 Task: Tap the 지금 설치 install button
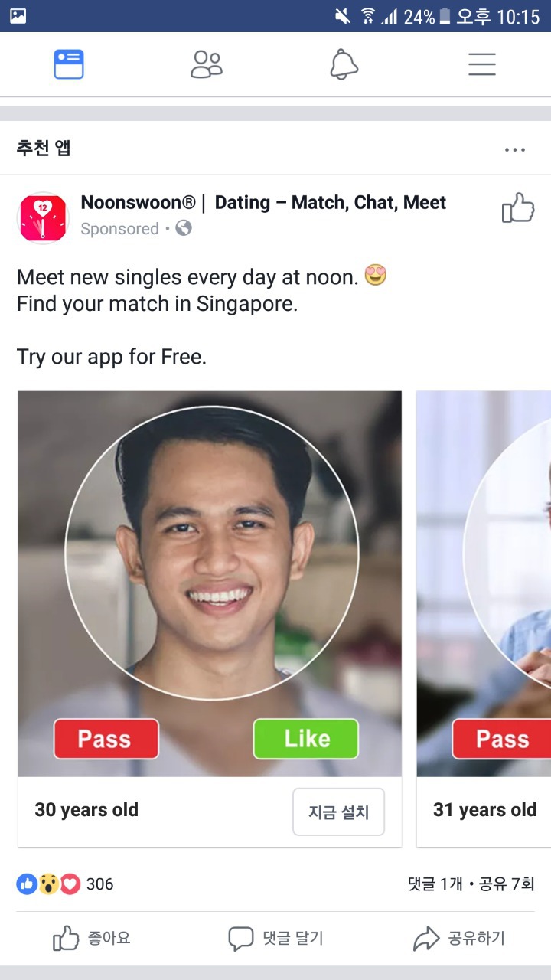pos(339,812)
